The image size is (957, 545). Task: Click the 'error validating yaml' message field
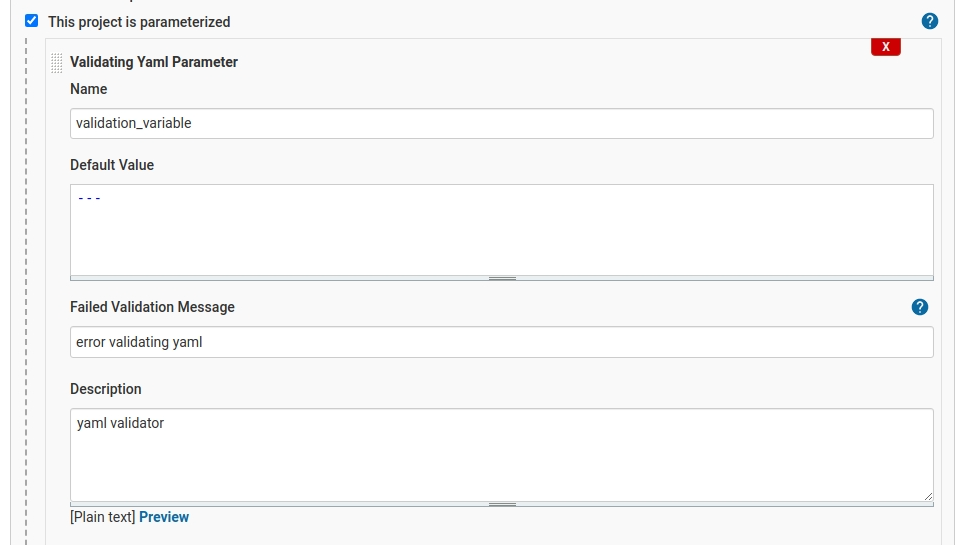tap(502, 342)
